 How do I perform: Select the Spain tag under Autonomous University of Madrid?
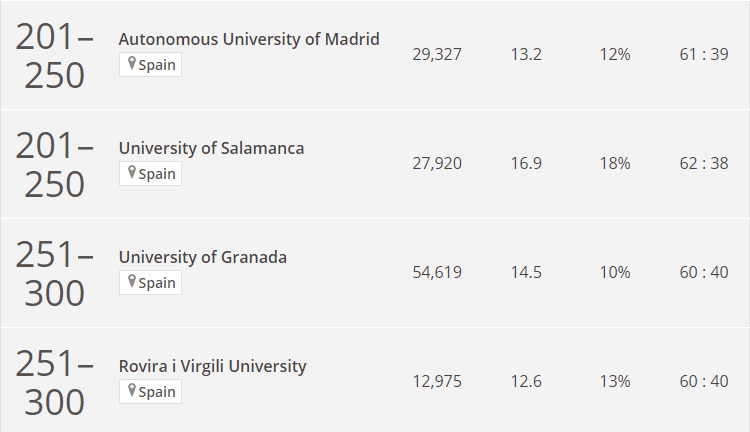coord(150,65)
